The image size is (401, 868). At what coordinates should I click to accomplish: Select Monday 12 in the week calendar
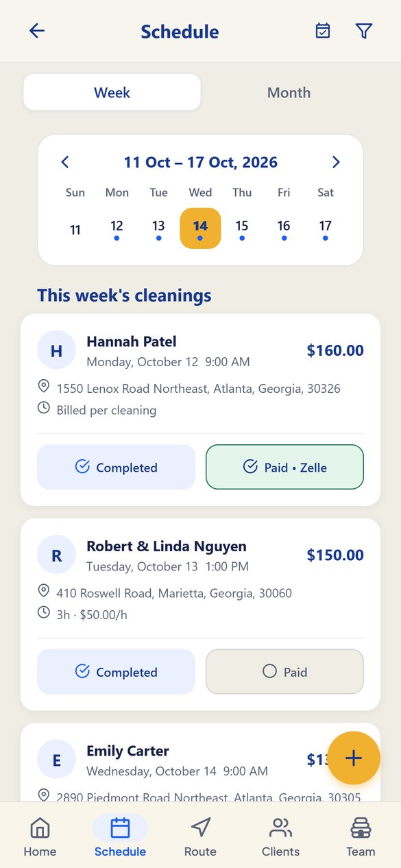coord(117,228)
